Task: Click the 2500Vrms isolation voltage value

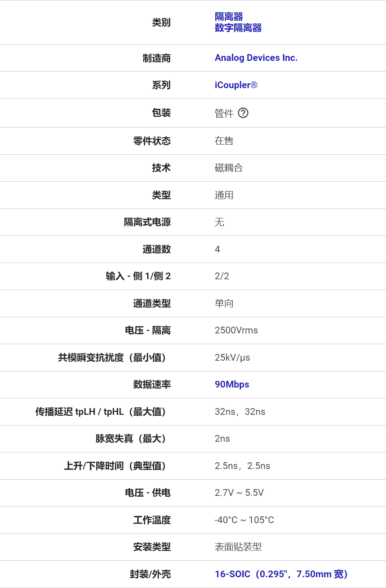Action: click(236, 330)
